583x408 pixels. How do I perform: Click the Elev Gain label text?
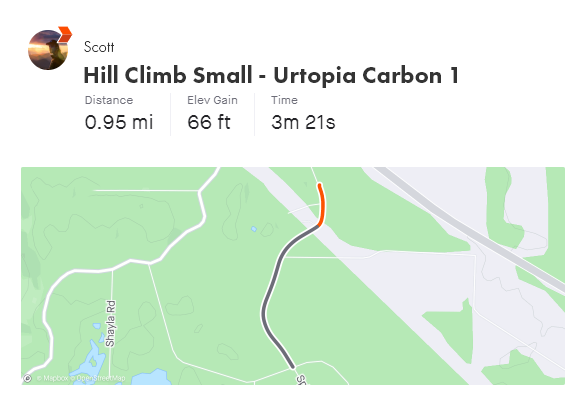pyautogui.click(x=212, y=100)
